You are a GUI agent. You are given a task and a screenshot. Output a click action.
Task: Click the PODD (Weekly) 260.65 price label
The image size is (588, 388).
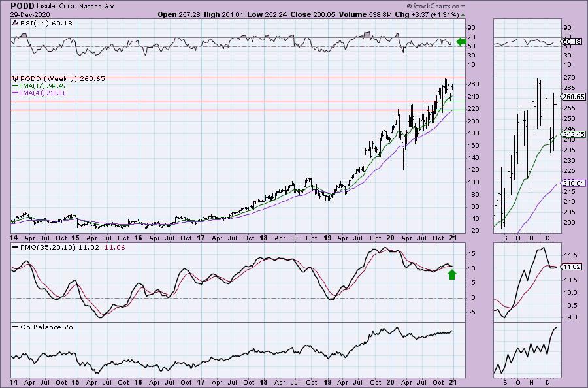pos(59,79)
